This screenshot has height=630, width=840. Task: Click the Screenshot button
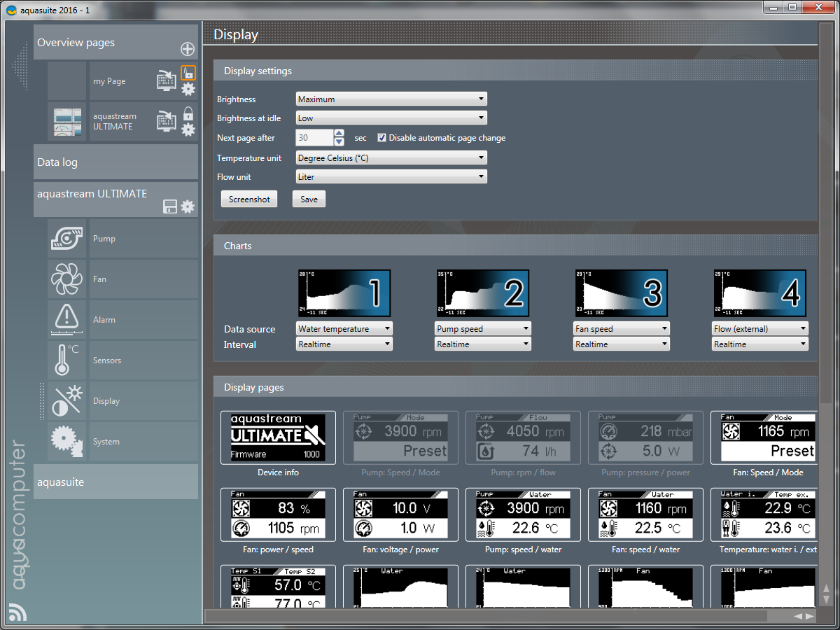point(249,199)
